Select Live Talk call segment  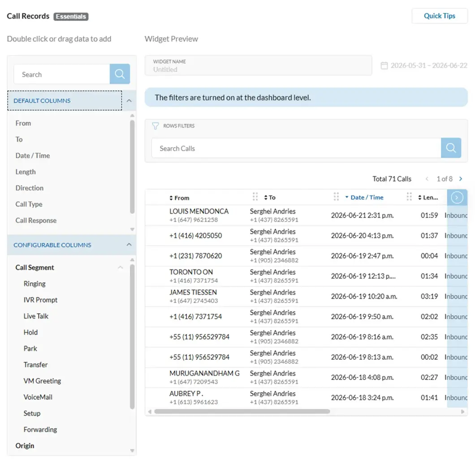(36, 316)
